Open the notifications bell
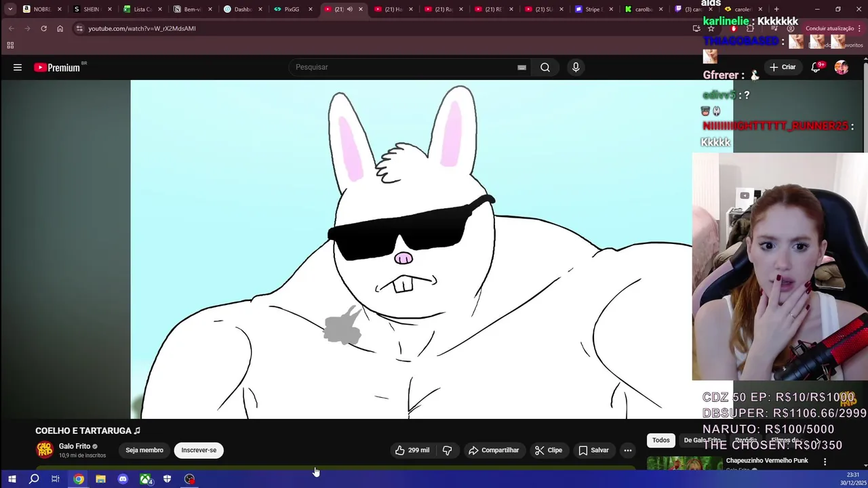The image size is (868, 488). pos(816,67)
